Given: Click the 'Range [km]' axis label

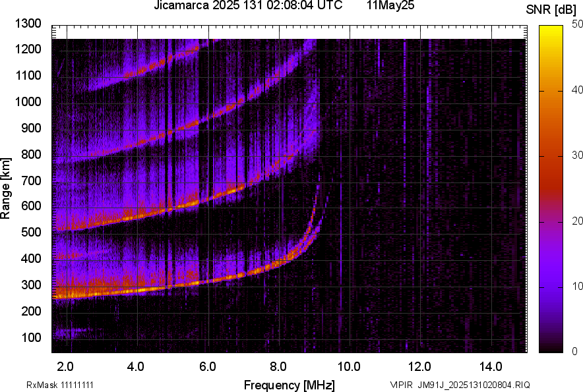Looking at the screenshot, I should 5,188.
